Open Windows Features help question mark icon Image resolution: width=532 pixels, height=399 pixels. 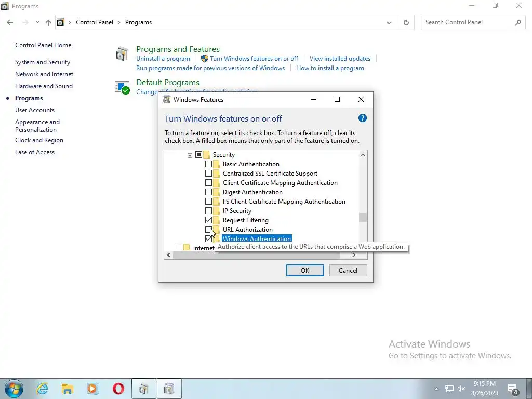(x=362, y=118)
